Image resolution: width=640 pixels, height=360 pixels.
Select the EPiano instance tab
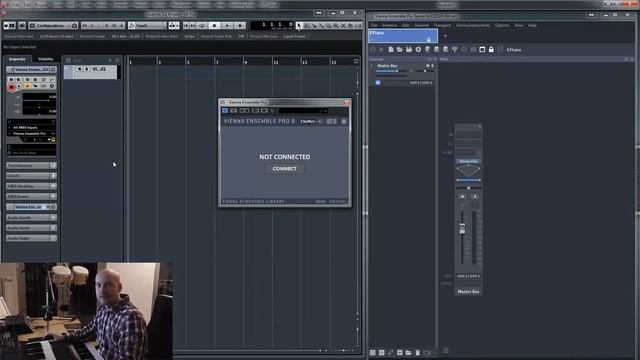click(x=403, y=36)
